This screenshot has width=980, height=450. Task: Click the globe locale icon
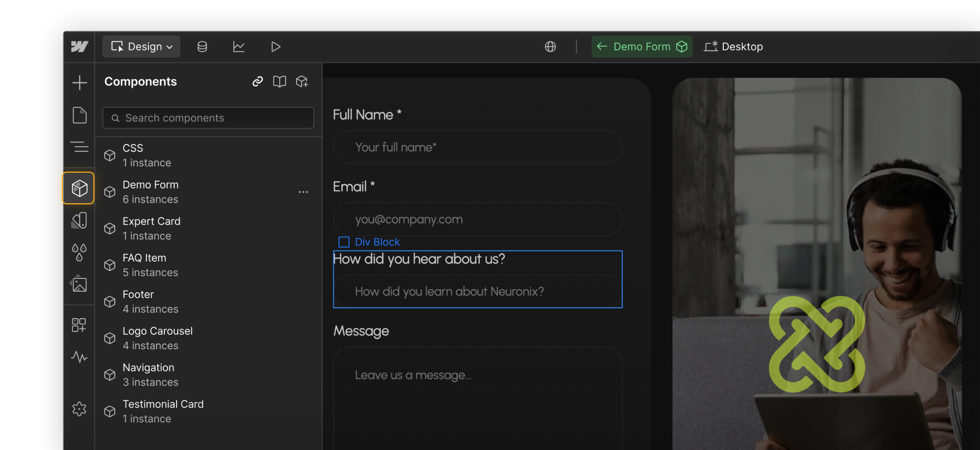550,46
